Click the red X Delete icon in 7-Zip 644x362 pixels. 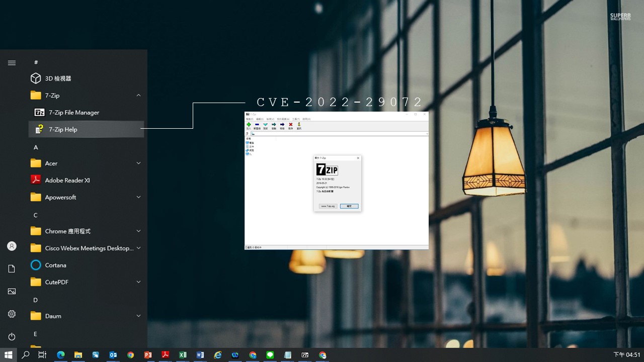tap(290, 126)
